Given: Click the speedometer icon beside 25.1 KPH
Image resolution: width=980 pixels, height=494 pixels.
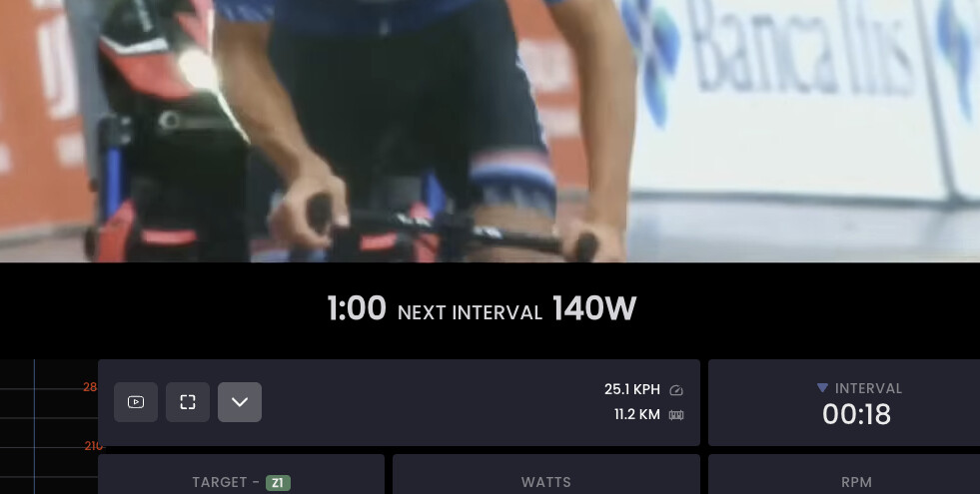Looking at the screenshot, I should pos(676,390).
